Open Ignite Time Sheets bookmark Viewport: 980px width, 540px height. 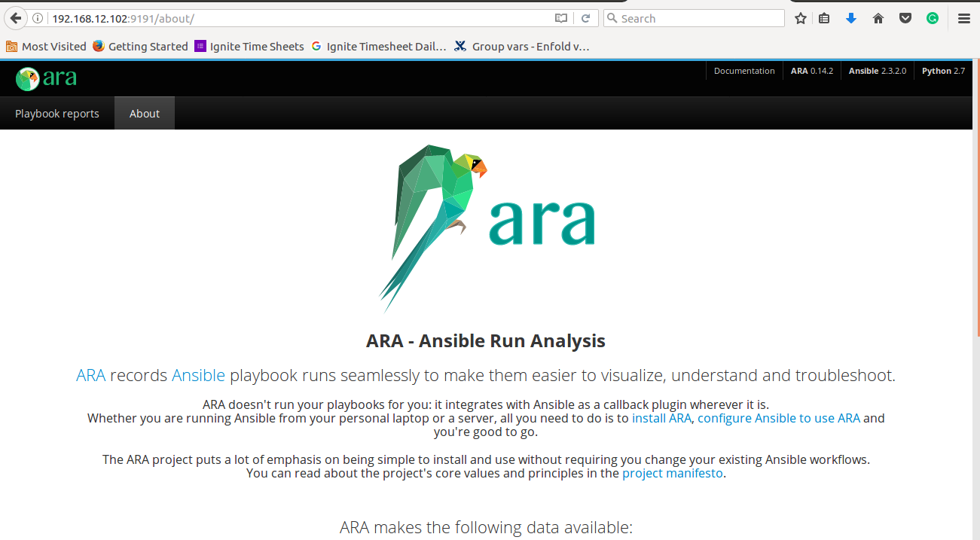(249, 46)
